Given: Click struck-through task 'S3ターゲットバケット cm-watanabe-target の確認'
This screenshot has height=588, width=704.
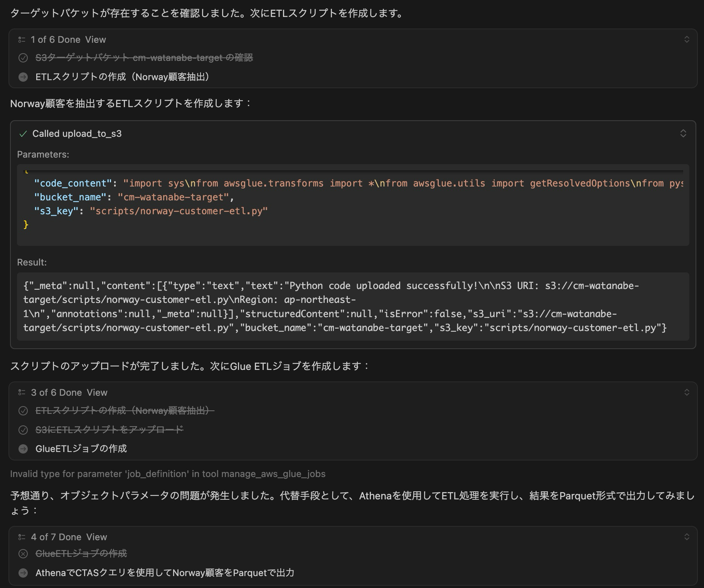Looking at the screenshot, I should coord(144,58).
